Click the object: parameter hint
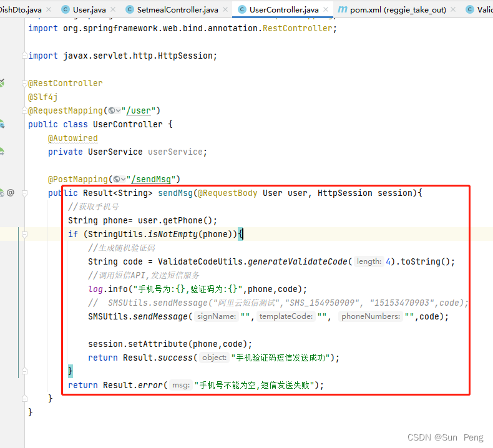The height and width of the screenshot is (448, 493). pos(214,358)
